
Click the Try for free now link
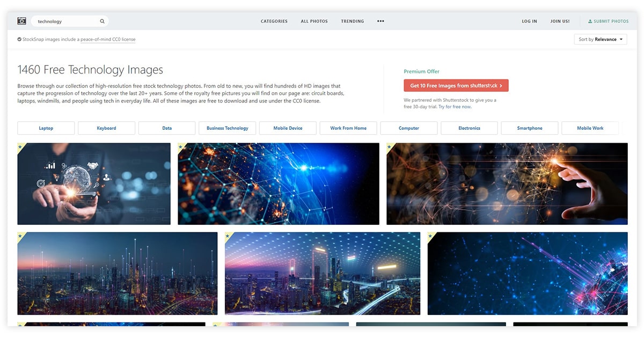pyautogui.click(x=455, y=107)
